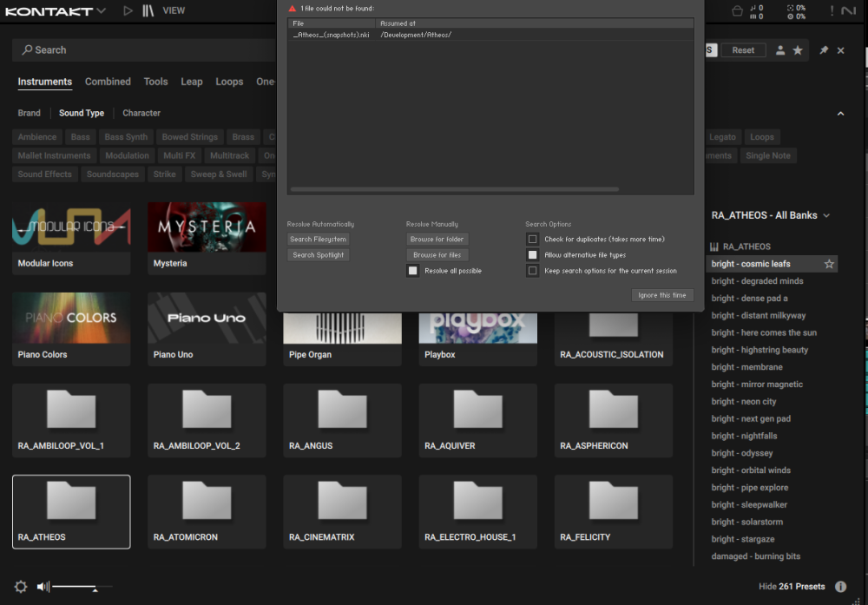Viewport: 868px width, 605px height.
Task: Open the RA_ATHEOS folder tile
Action: (x=71, y=512)
